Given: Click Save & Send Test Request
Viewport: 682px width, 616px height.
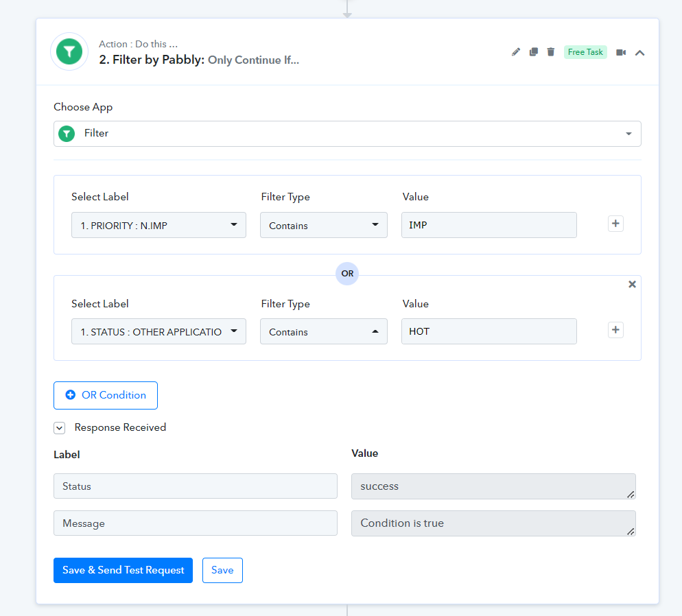Looking at the screenshot, I should coord(123,570).
